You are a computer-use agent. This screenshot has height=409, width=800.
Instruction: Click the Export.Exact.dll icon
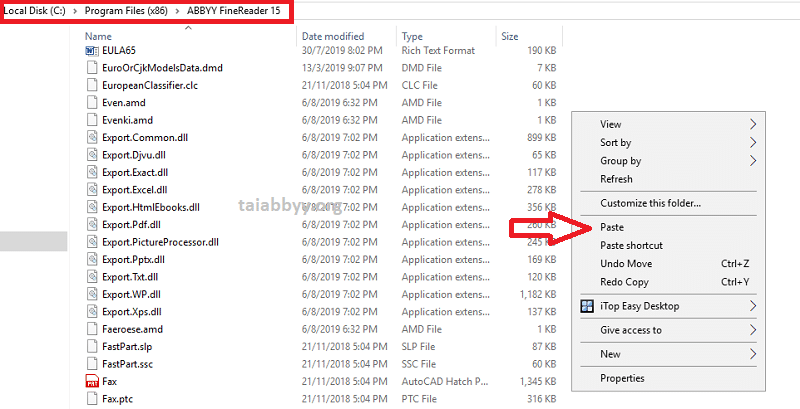(x=92, y=172)
